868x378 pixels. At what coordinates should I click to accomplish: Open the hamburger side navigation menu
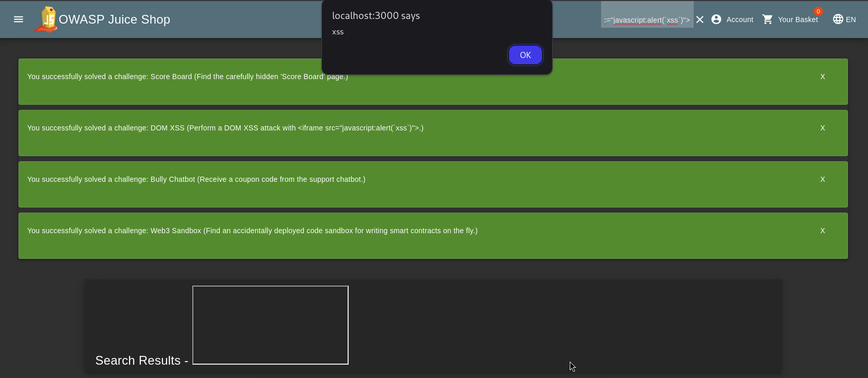19,20
